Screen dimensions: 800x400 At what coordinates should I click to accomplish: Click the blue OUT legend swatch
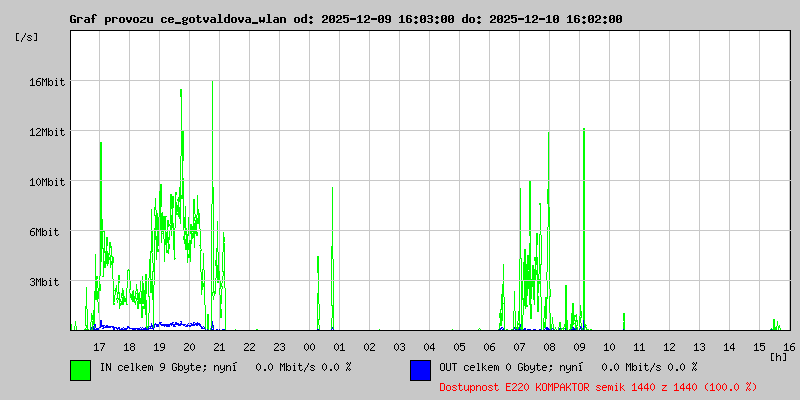click(x=420, y=370)
